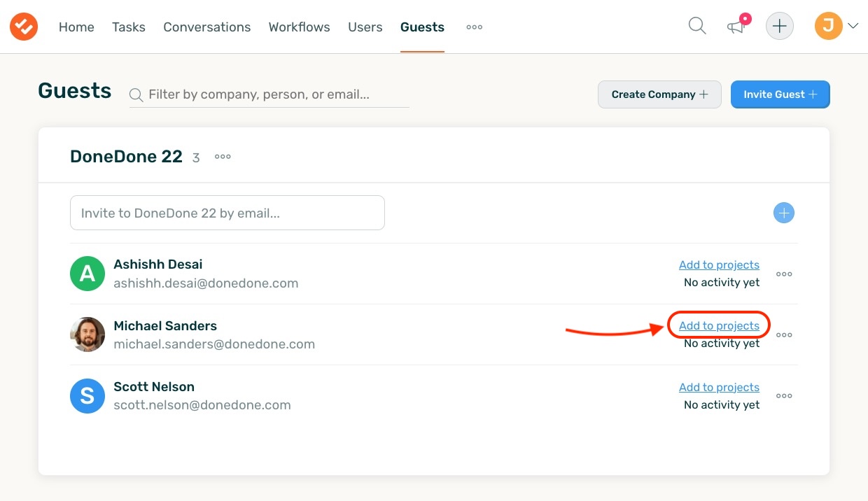Click Add to projects for Ashishh Desai
The height and width of the screenshot is (501, 868).
point(719,264)
